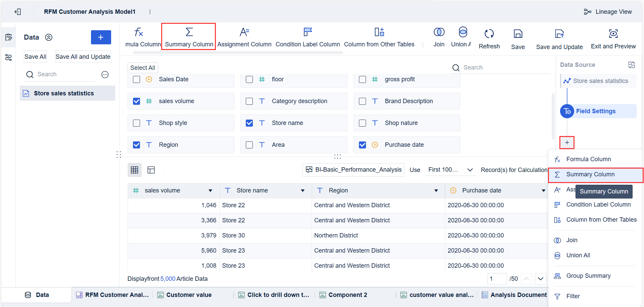Switch to the structure table view icon
644x307 pixels.
[x=151, y=170]
